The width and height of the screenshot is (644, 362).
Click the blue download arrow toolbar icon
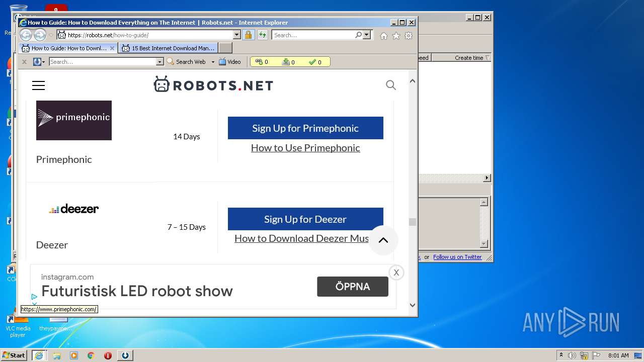(37, 62)
